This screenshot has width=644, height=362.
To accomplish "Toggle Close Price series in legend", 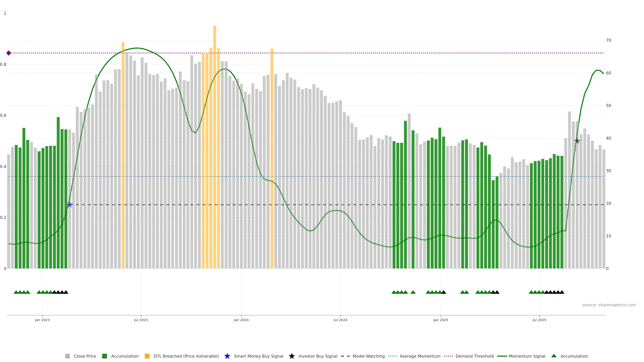I will (x=85, y=356).
